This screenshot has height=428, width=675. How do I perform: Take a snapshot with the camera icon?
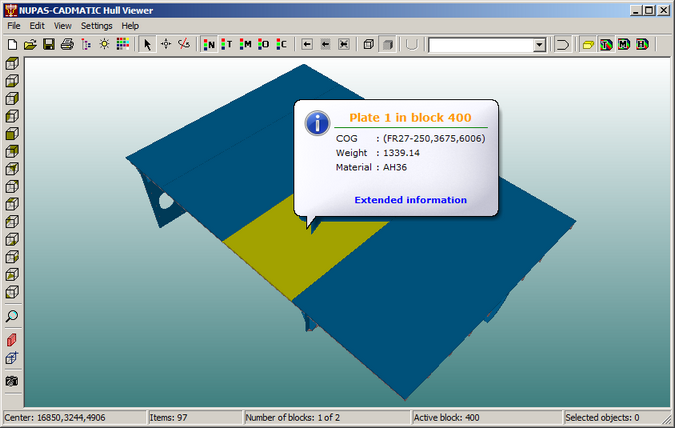tap(12, 381)
